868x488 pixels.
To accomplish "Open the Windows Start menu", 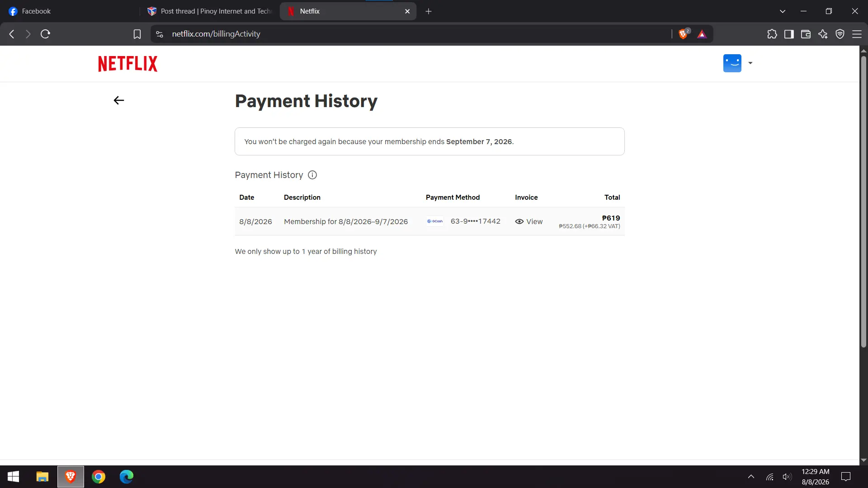I will [13, 477].
